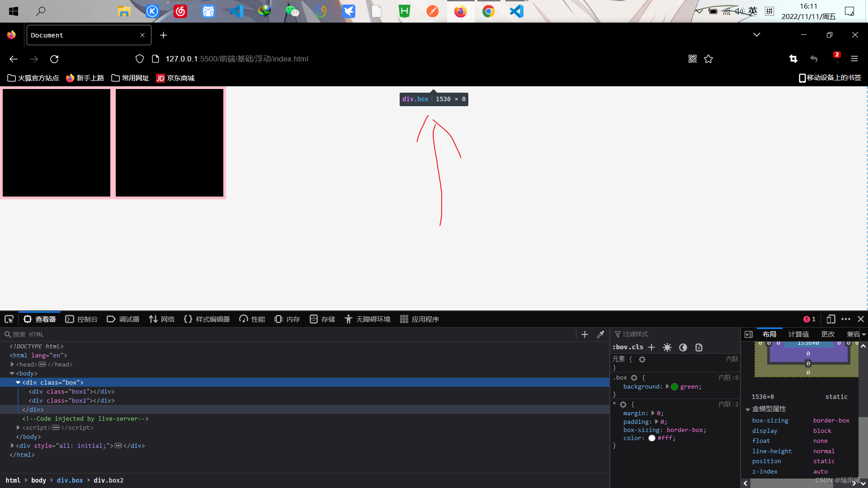Toggle light color scheme simulation
Image resolution: width=868 pixels, height=488 pixels.
[667, 347]
